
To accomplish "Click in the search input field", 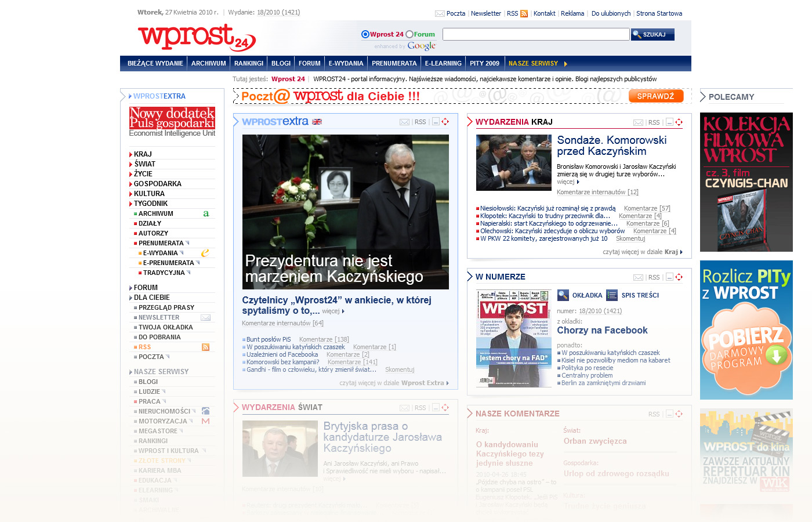I will coord(536,34).
